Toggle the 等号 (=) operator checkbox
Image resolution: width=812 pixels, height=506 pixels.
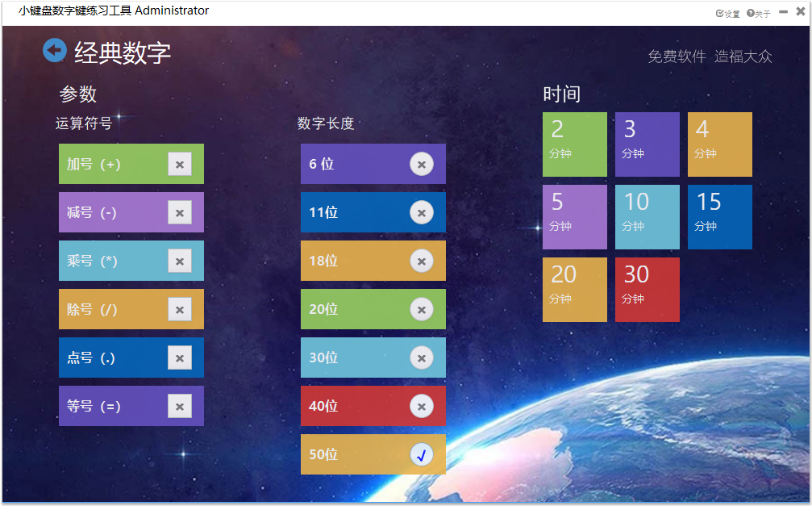(x=180, y=406)
